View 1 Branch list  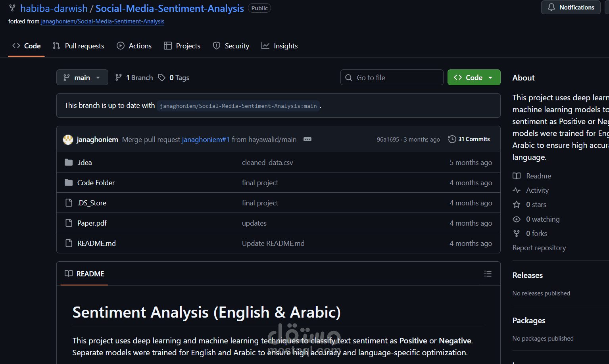click(x=134, y=78)
